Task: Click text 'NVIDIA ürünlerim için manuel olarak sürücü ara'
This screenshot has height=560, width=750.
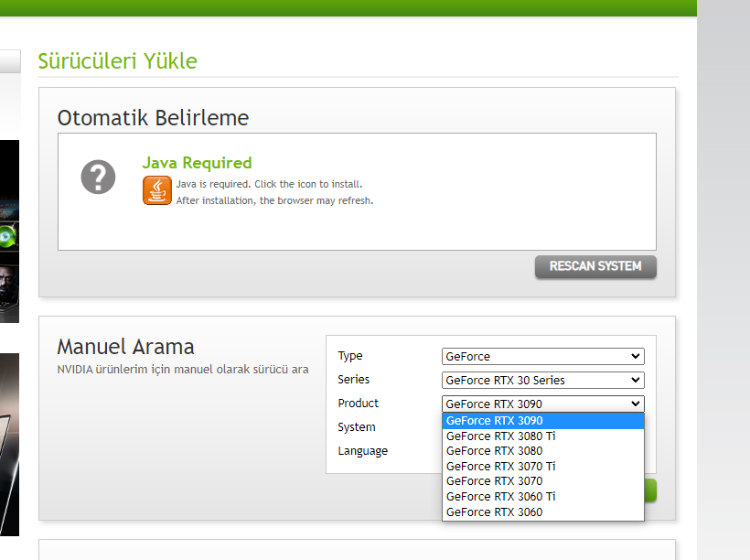Action: 183,370
